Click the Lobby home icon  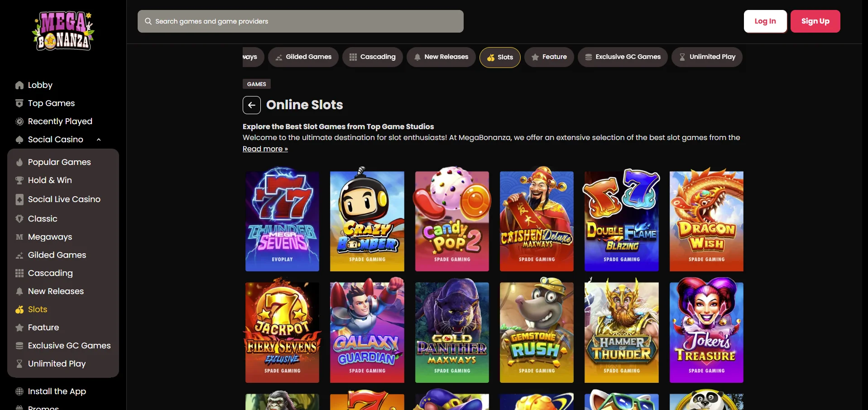pos(19,85)
